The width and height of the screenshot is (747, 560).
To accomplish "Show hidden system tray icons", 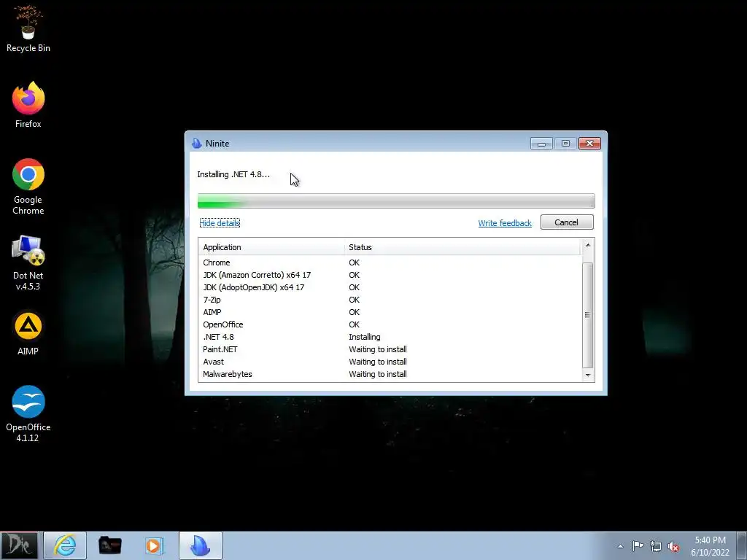I will point(620,546).
